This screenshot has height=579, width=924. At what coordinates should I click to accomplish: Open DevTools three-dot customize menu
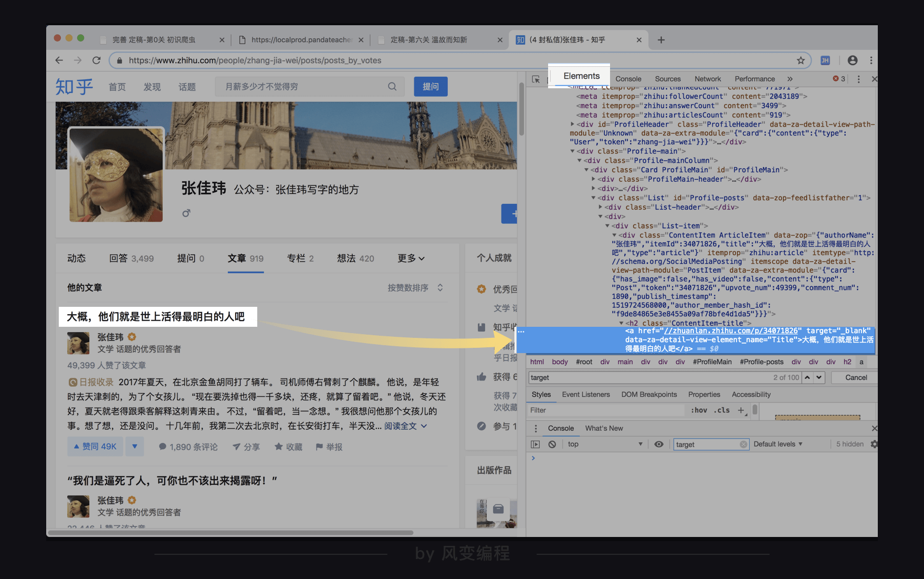[858, 79]
